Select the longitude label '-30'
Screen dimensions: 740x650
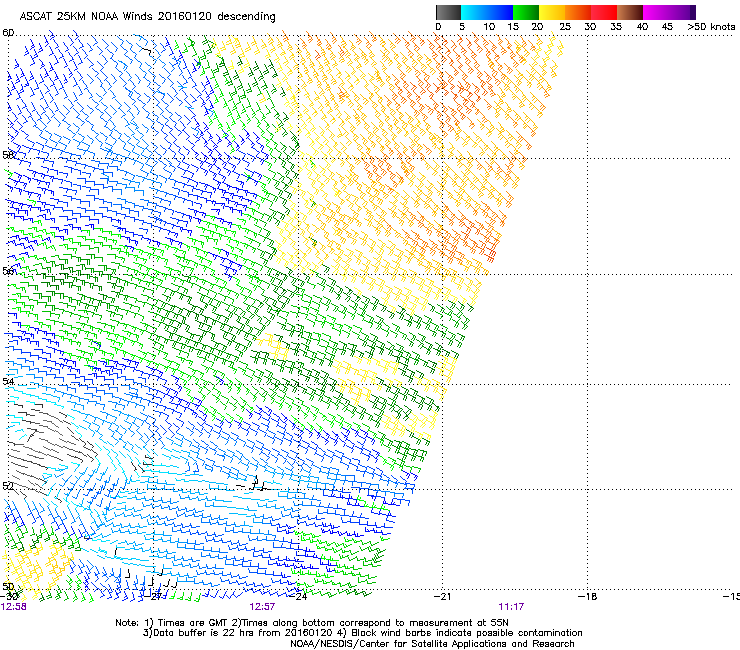tap(9, 596)
